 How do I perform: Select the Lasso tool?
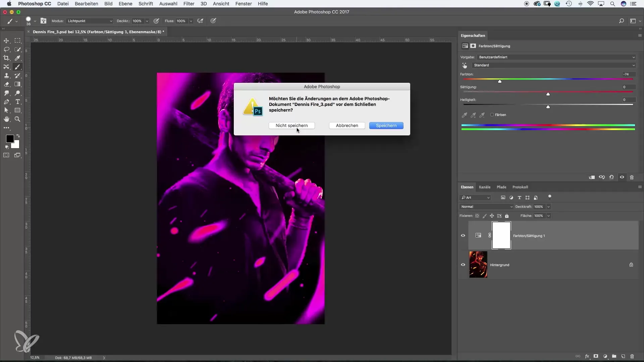click(6, 49)
